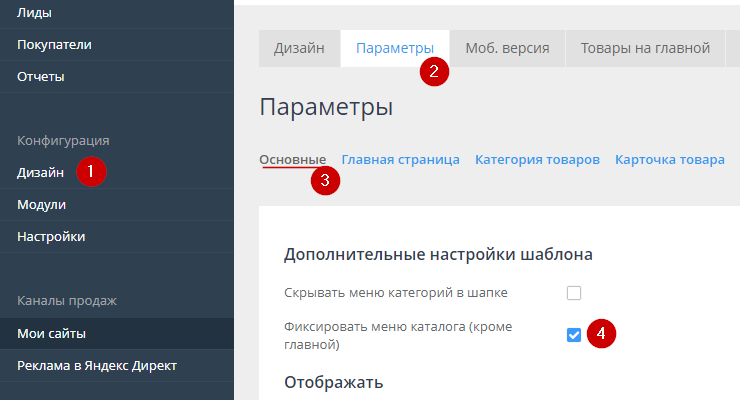Viewport: 740px width, 400px height.
Task: Open the Товары на главной tab
Action: coord(645,48)
